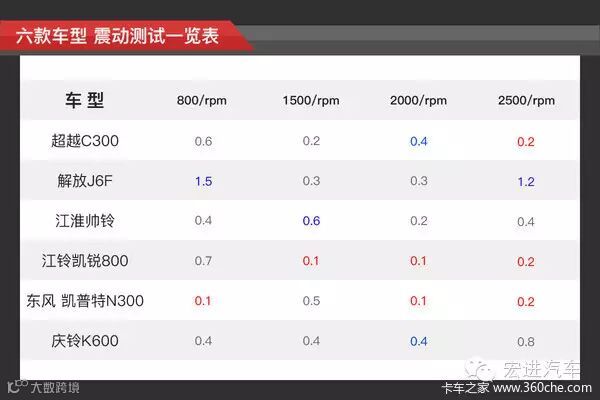Click the 超越C300 row label
This screenshot has width=600, height=400.
coord(85,141)
